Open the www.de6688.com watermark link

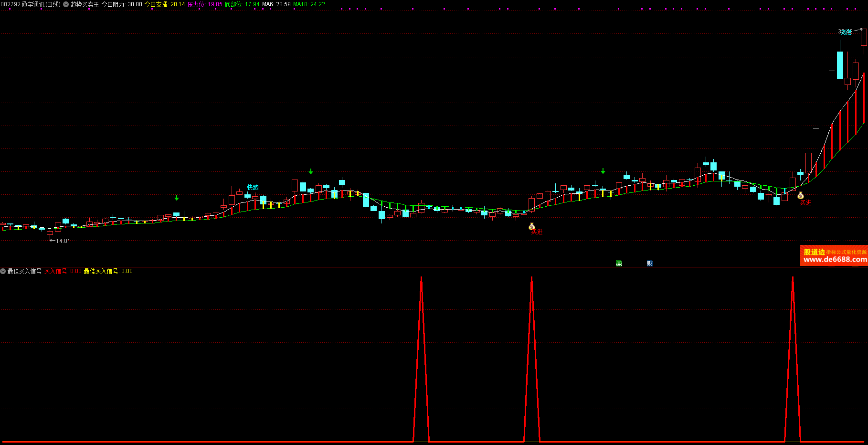(835, 260)
